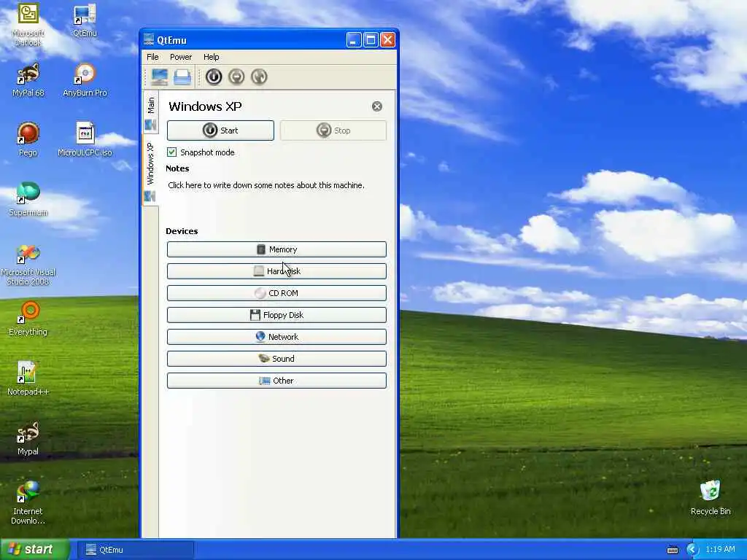Select the Mypal raccoon desktop icon
Image resolution: width=747 pixels, height=560 pixels.
[x=28, y=438]
